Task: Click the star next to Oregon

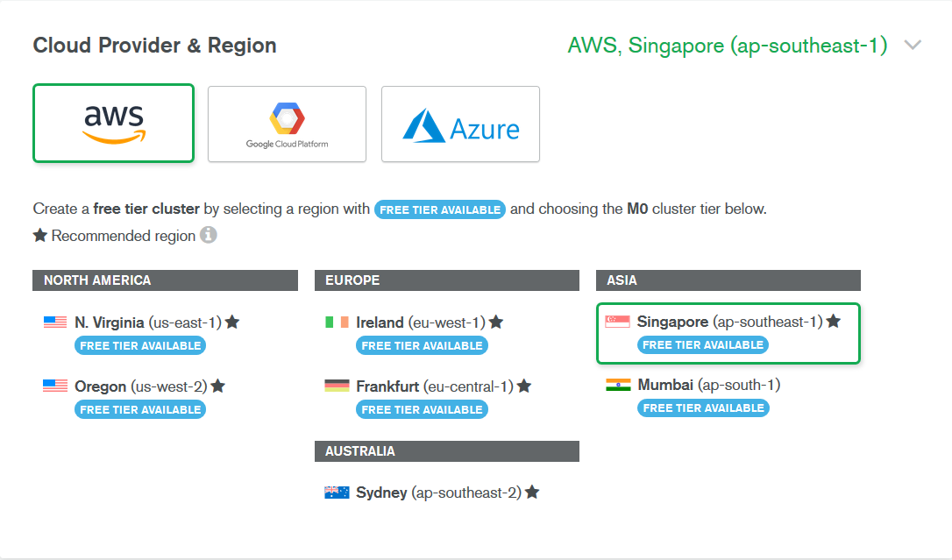Action: click(218, 386)
